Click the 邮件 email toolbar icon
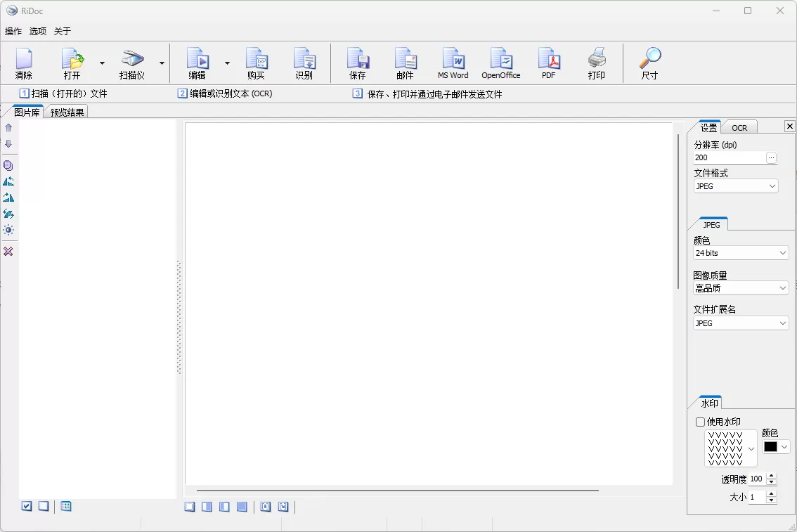The width and height of the screenshot is (797, 532). pos(406,62)
